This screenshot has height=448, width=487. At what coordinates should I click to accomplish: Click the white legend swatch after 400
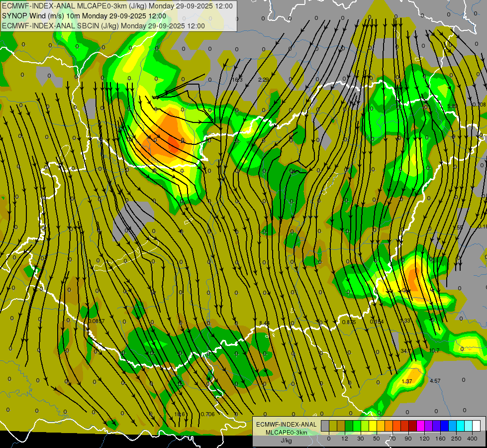point(477,426)
